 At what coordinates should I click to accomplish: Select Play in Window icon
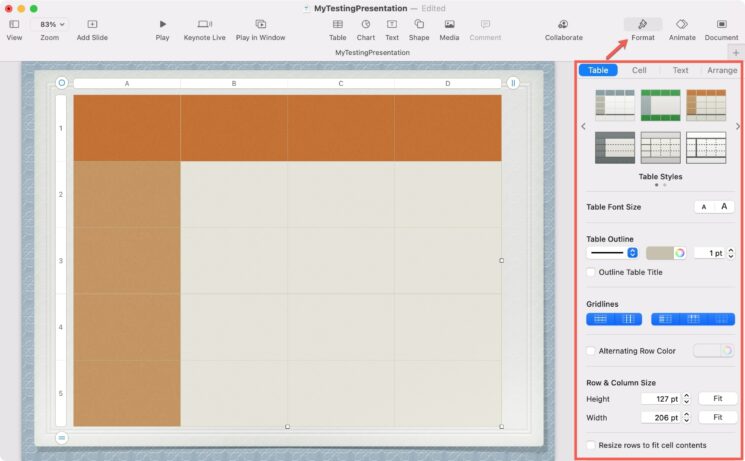(x=260, y=24)
